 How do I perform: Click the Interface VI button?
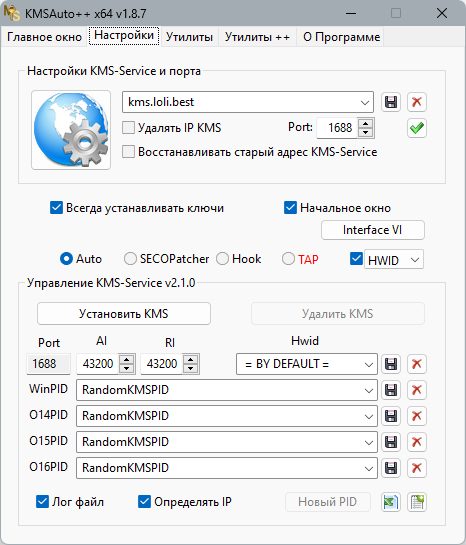click(373, 230)
